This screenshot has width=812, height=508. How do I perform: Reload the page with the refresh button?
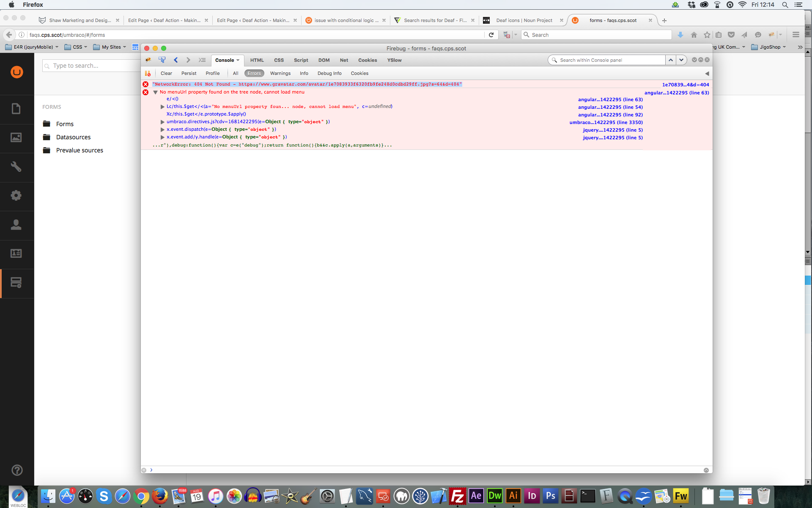491,35
